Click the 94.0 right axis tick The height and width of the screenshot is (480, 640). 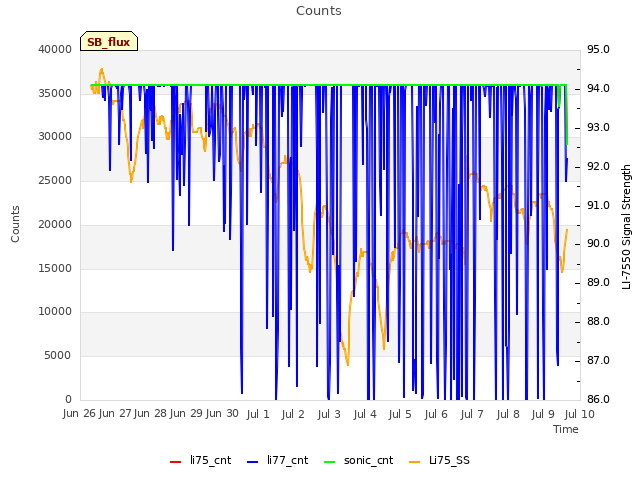pyautogui.click(x=598, y=88)
